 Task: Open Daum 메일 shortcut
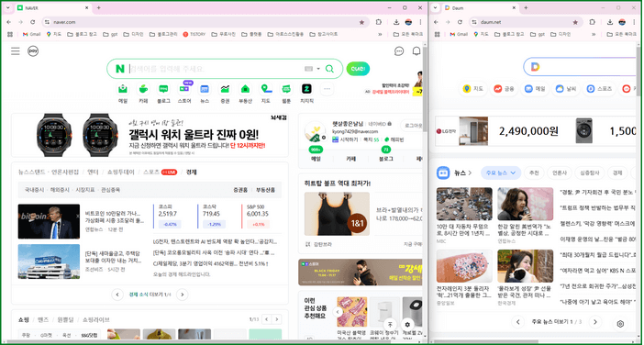(535, 88)
